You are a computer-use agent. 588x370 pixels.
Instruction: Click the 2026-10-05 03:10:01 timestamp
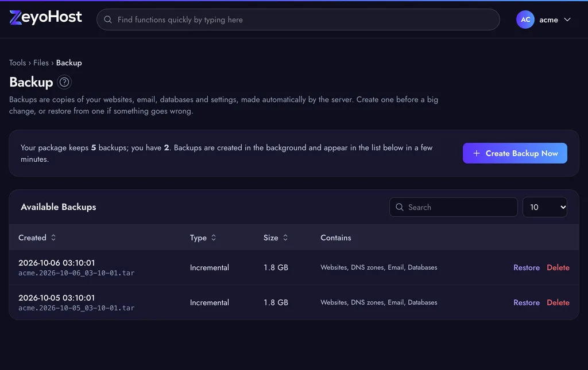pyautogui.click(x=57, y=298)
